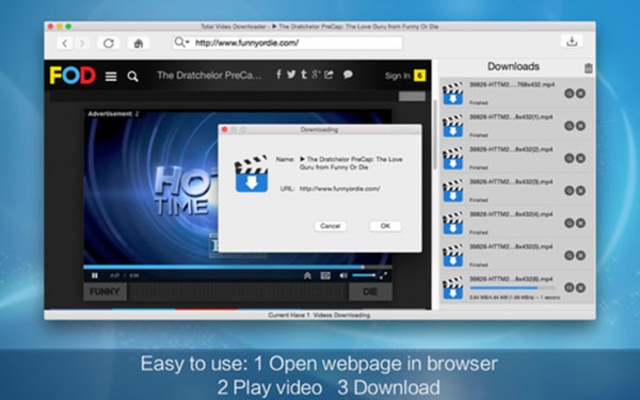Image resolution: width=640 pixels, height=400 pixels.
Task: Open the search engine dropdown arrow
Action: tap(187, 42)
